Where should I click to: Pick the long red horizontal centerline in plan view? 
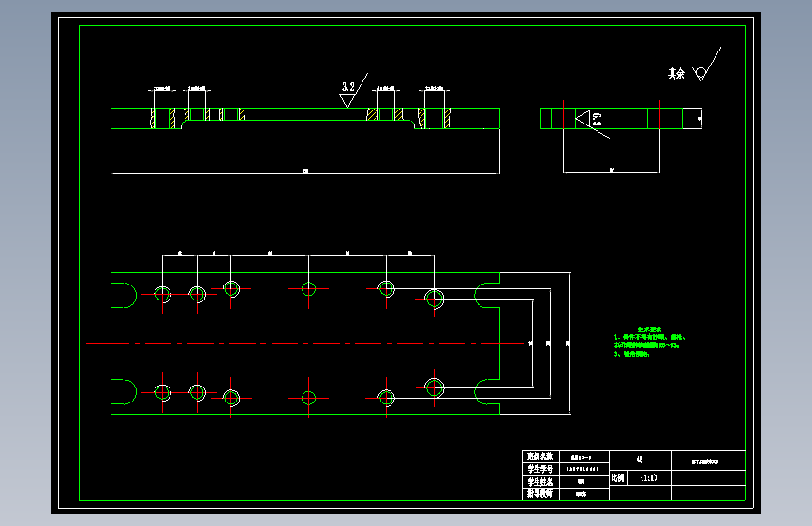(305, 343)
